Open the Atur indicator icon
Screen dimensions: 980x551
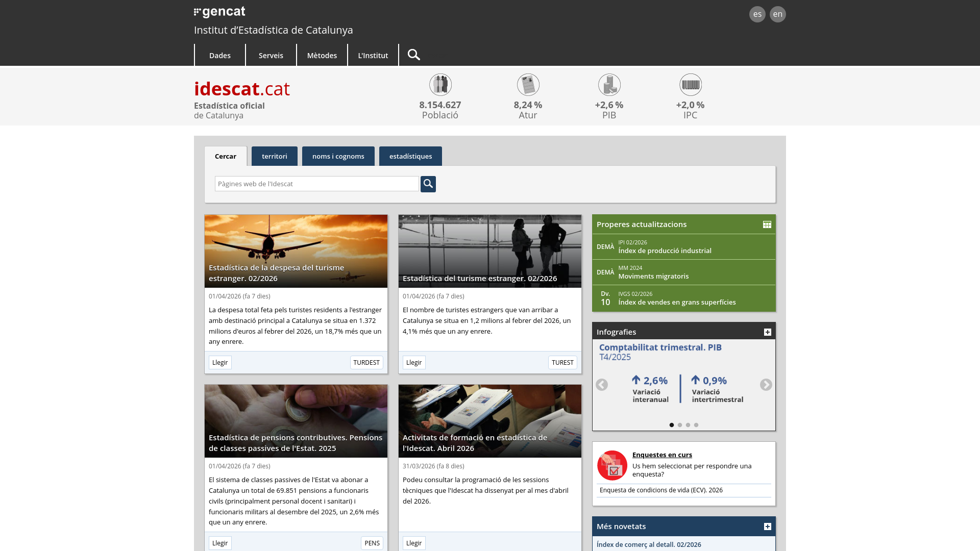[528, 85]
